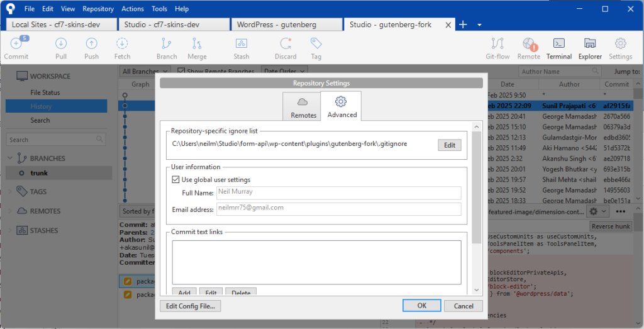This screenshot has width=644, height=329.
Task: Open the Date Order dropdown
Action: point(284,72)
